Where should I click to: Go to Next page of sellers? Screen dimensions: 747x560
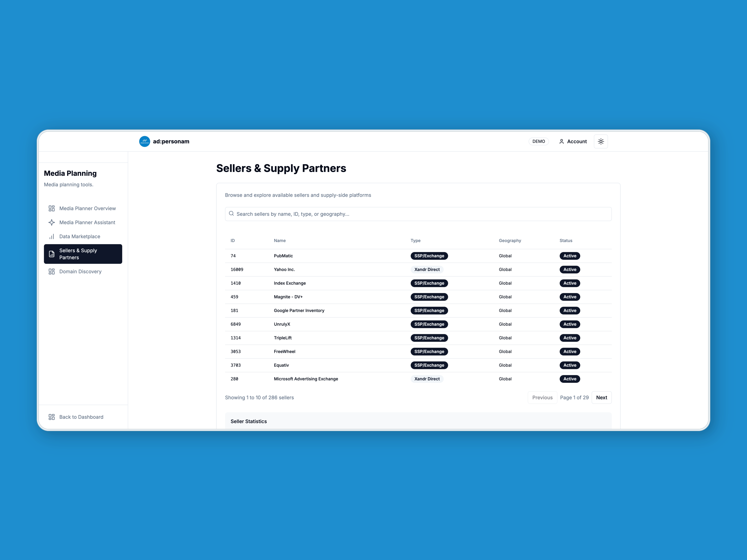point(601,397)
